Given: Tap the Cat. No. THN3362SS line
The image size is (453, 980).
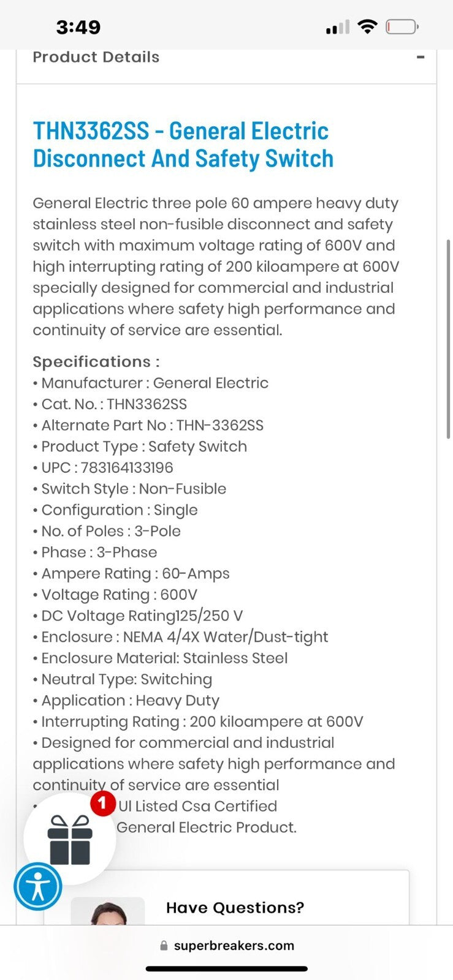Looking at the screenshot, I should click(114, 404).
